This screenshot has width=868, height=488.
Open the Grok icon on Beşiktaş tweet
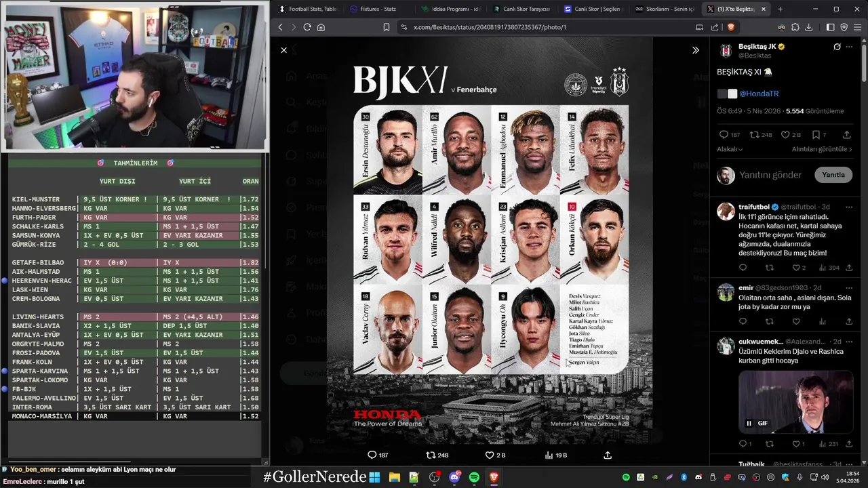(837, 47)
